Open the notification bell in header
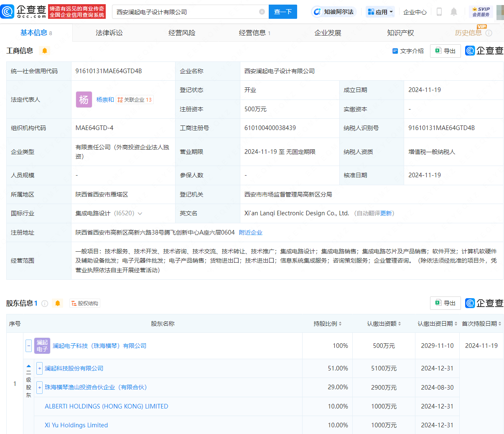Image resolution: width=504 pixels, height=434 pixels. [454, 12]
